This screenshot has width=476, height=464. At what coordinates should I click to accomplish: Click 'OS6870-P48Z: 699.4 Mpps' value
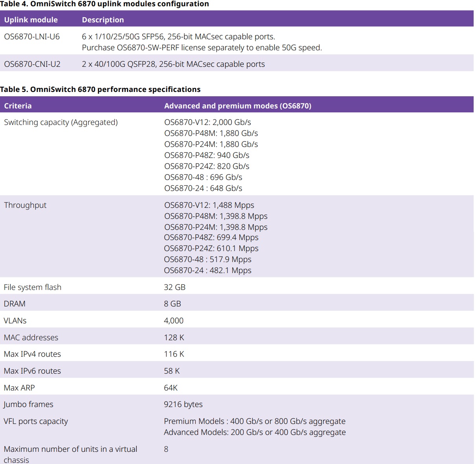point(211,237)
